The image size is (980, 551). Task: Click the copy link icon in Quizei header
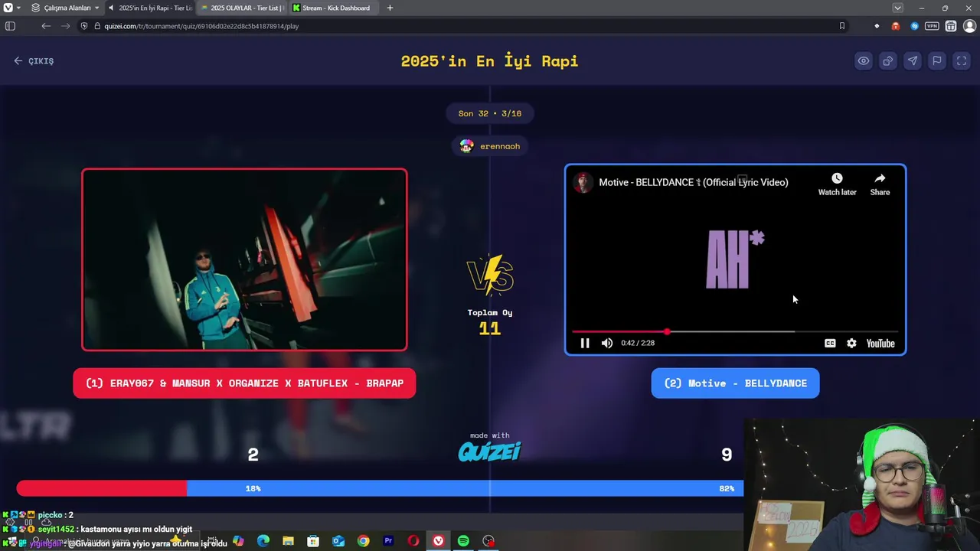887,61
